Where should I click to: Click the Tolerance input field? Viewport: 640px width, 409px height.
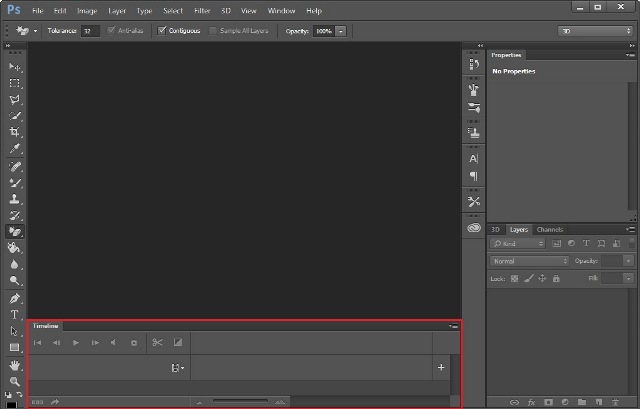coord(90,31)
